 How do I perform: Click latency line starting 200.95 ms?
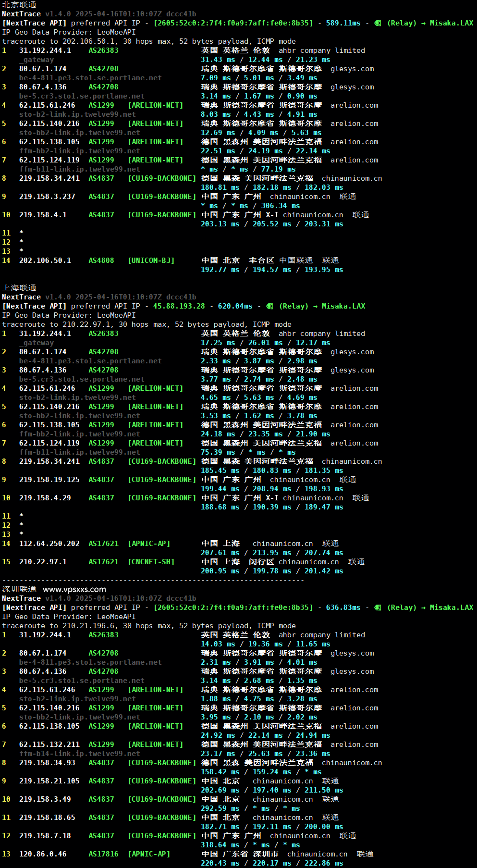click(272, 571)
